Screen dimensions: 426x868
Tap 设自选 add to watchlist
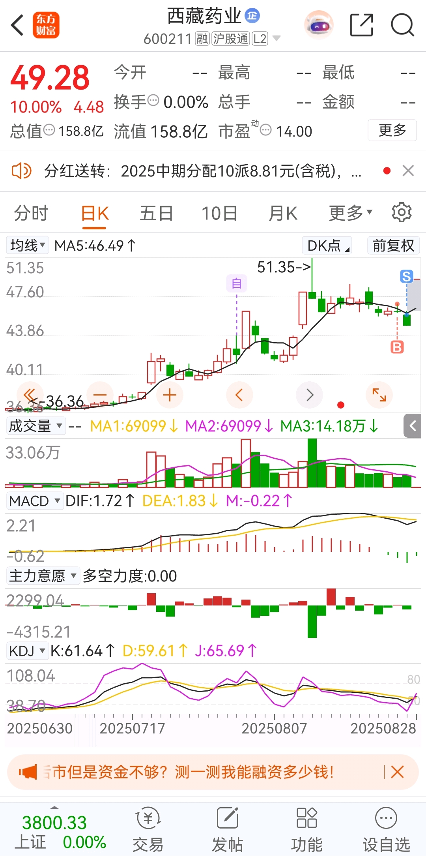pyautogui.click(x=386, y=829)
